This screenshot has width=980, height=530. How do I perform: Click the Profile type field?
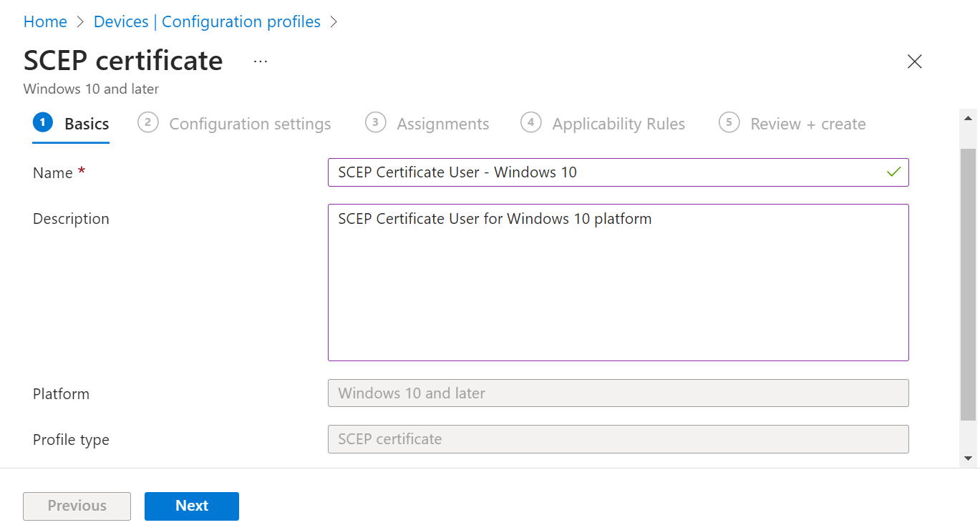tap(618, 439)
